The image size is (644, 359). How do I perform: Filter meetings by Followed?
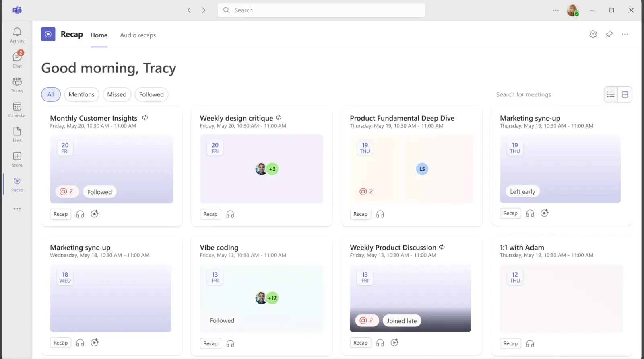(151, 94)
